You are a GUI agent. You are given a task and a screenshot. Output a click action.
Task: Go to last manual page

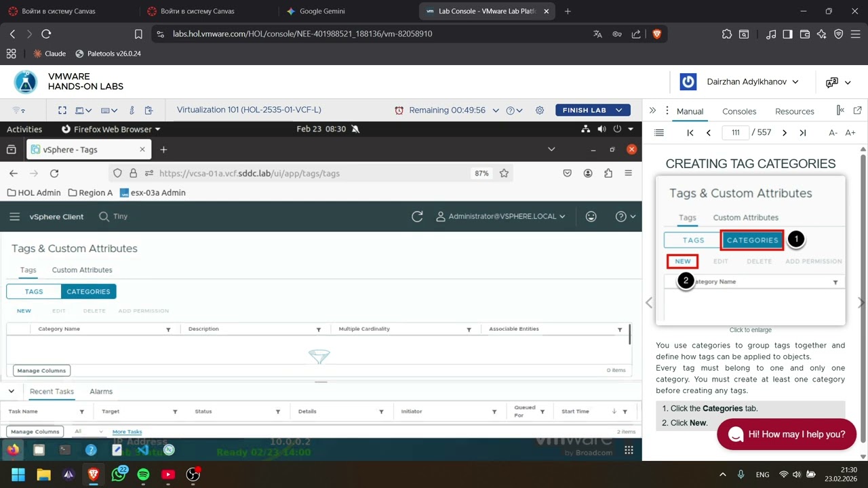click(x=803, y=133)
